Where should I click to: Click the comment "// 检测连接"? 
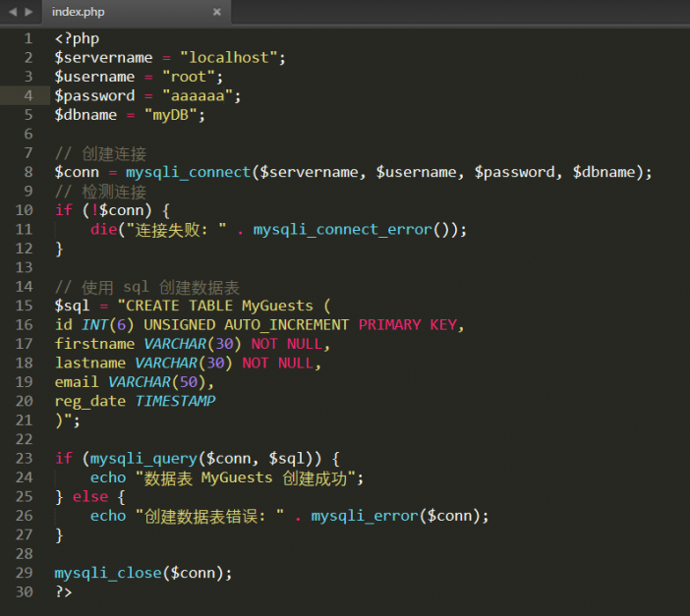point(100,192)
